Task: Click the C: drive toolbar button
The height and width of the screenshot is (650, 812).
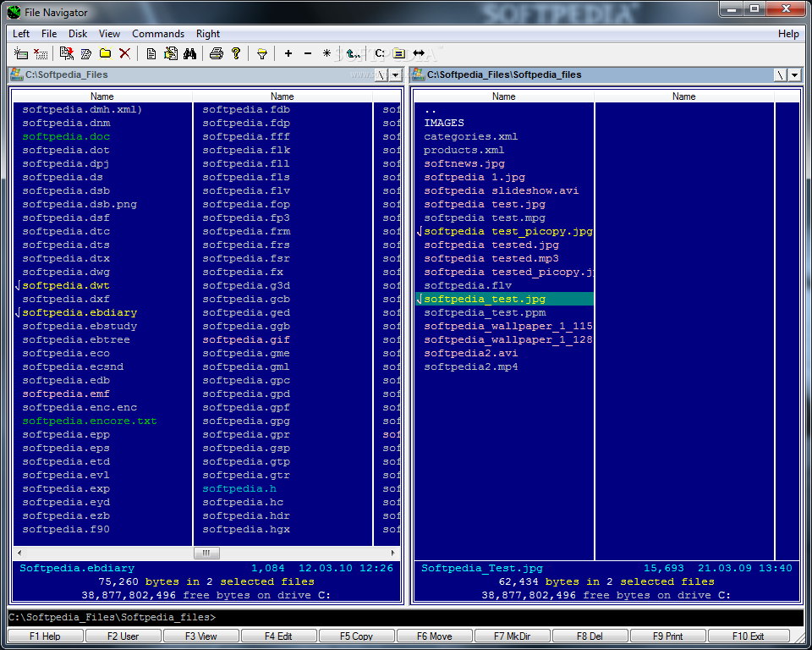Action: coord(380,53)
